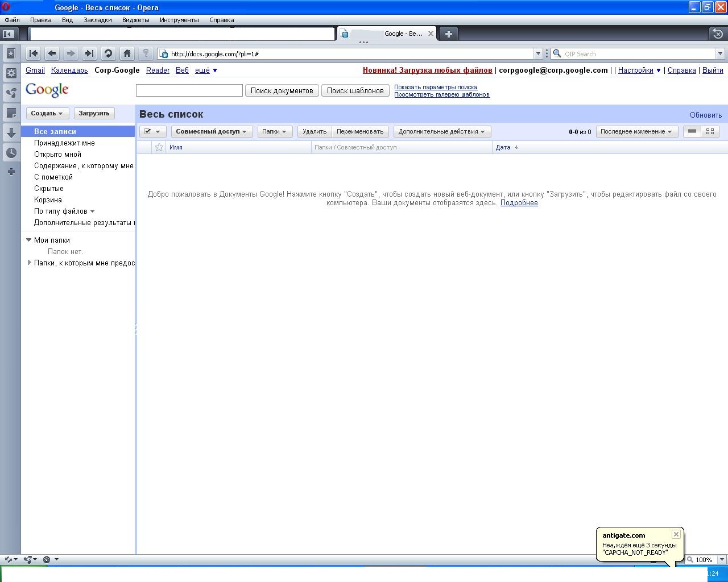
Task: Go to the home page icon
Action: [x=127, y=53]
